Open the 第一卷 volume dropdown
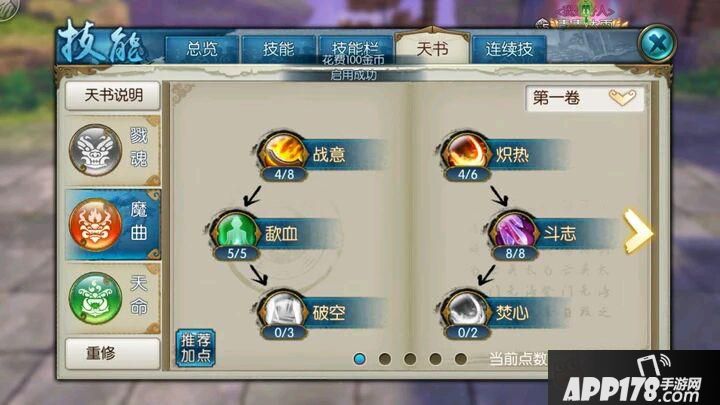The width and height of the screenshot is (720, 405). coord(585,98)
